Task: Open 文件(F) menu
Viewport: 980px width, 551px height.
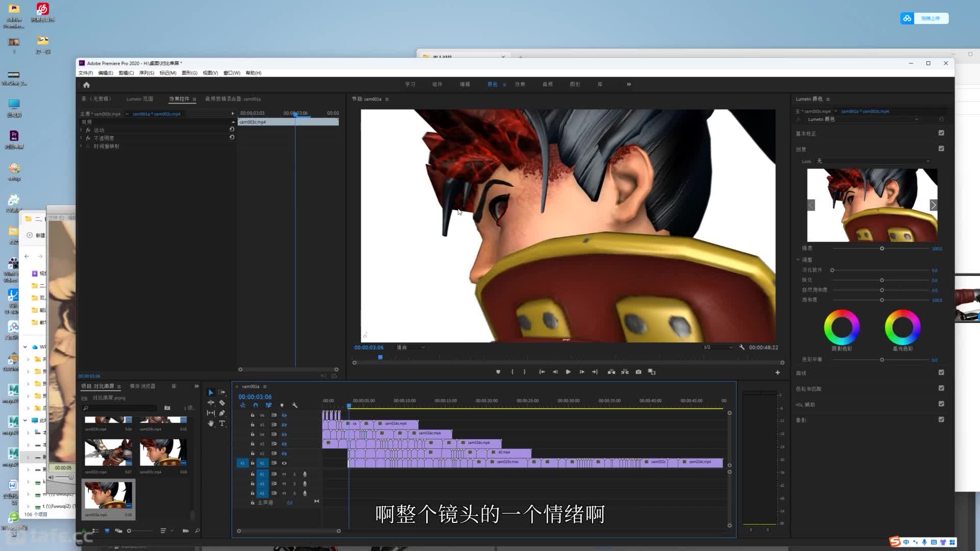Action: coord(85,73)
